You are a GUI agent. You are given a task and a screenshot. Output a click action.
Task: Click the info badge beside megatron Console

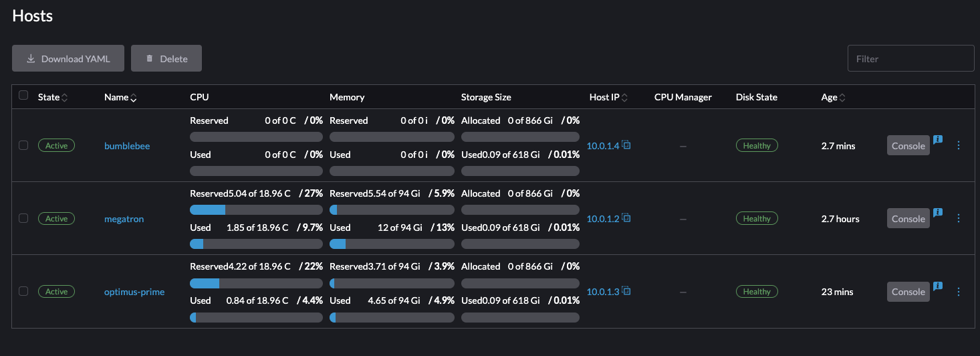[938, 212]
